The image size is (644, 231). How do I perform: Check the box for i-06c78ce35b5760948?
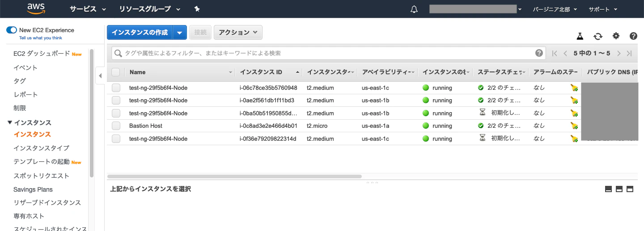[116, 88]
